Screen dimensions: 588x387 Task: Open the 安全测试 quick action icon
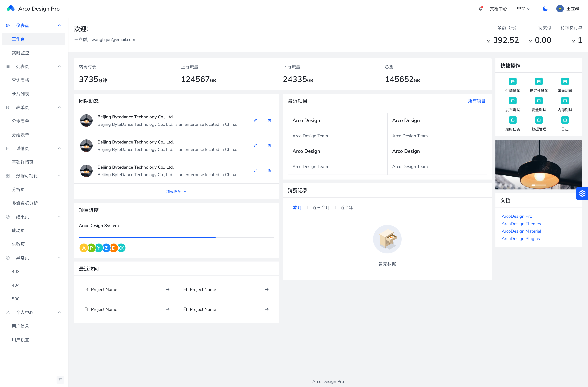[539, 100]
